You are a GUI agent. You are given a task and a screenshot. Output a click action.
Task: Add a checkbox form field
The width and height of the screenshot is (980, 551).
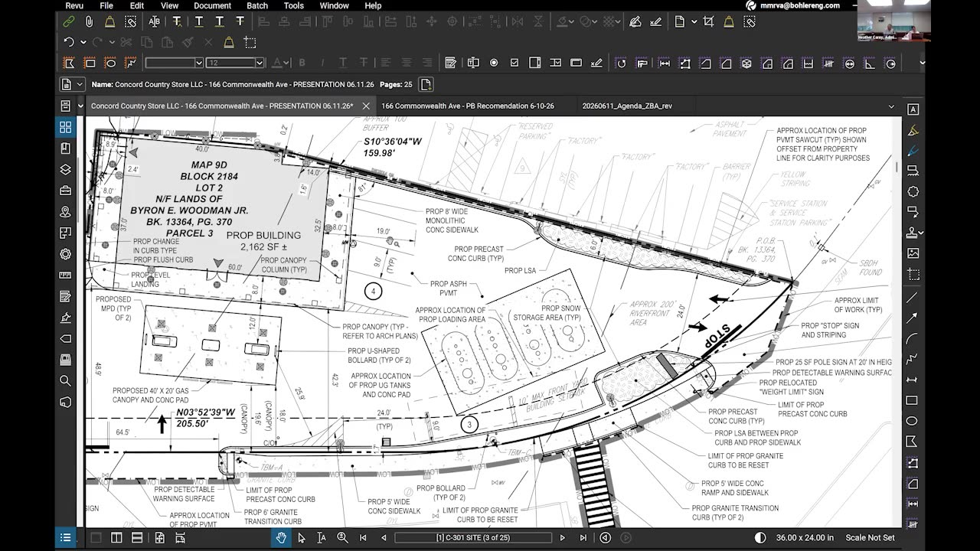point(514,63)
